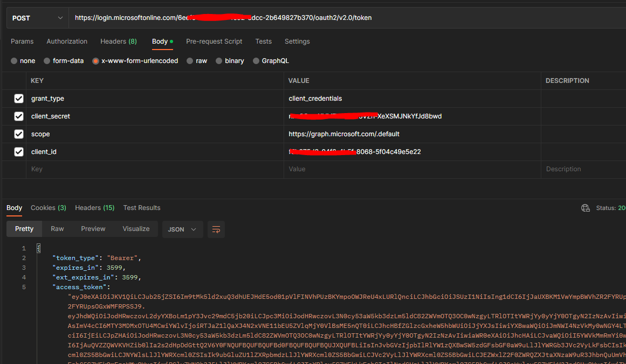Viewport: 626px width, 364px height.
Task: Uncheck the client_secret row checkbox
Action: [19, 116]
